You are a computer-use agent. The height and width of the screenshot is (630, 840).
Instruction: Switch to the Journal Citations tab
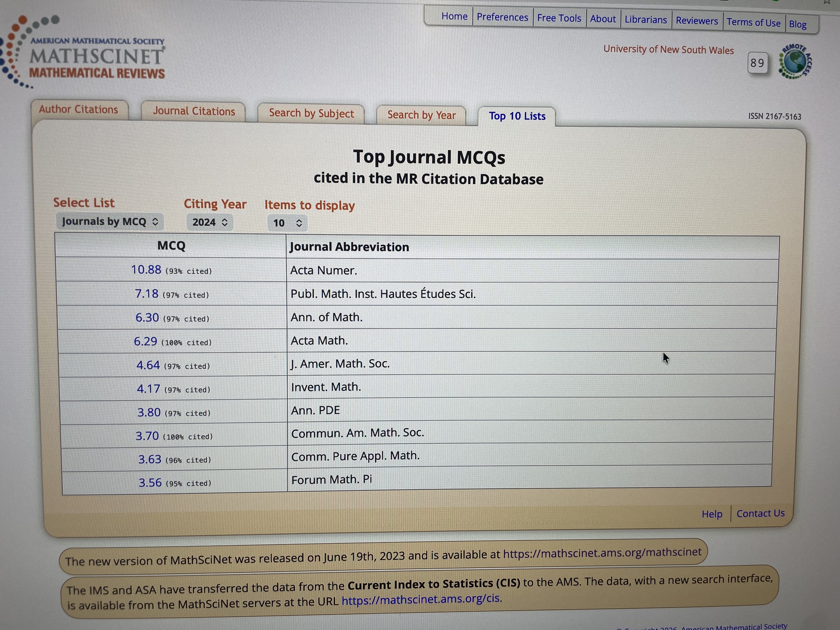point(194,112)
